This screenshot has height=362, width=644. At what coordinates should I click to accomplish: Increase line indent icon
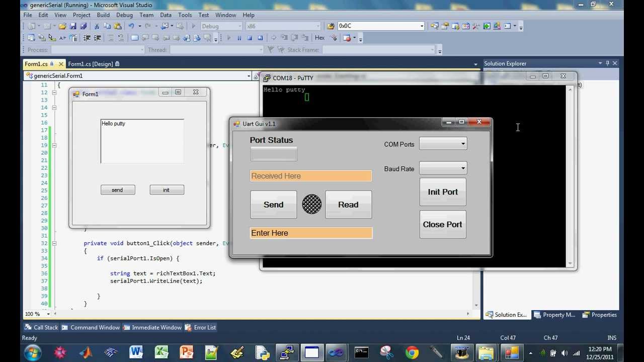pyautogui.click(x=97, y=38)
